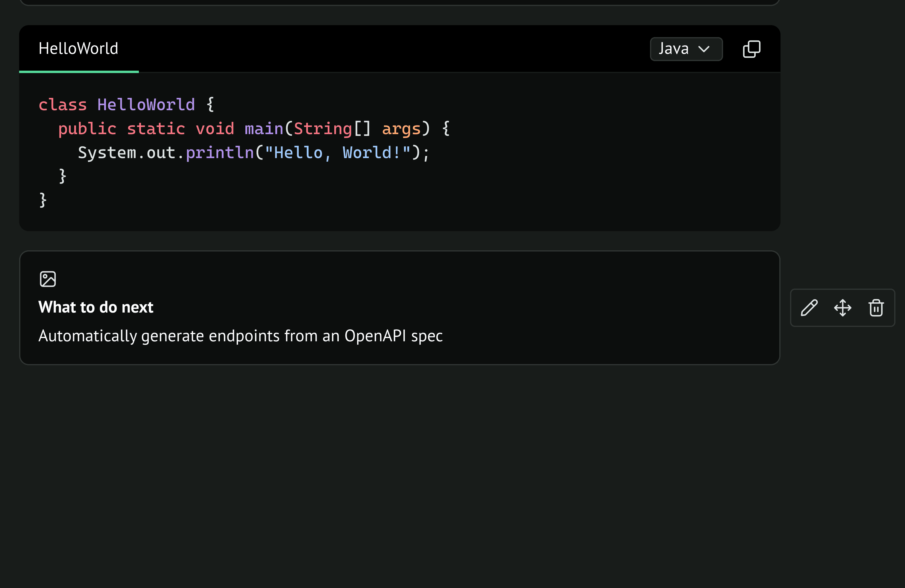905x588 pixels.
Task: Click the 'System.out' text in the code
Action: pyautogui.click(x=126, y=153)
